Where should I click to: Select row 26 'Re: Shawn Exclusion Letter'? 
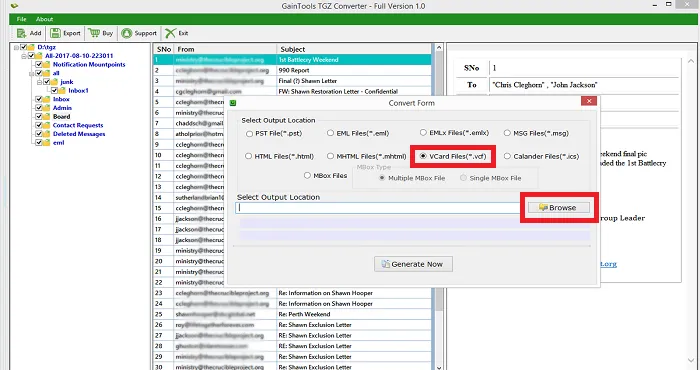pyautogui.click(x=292, y=325)
